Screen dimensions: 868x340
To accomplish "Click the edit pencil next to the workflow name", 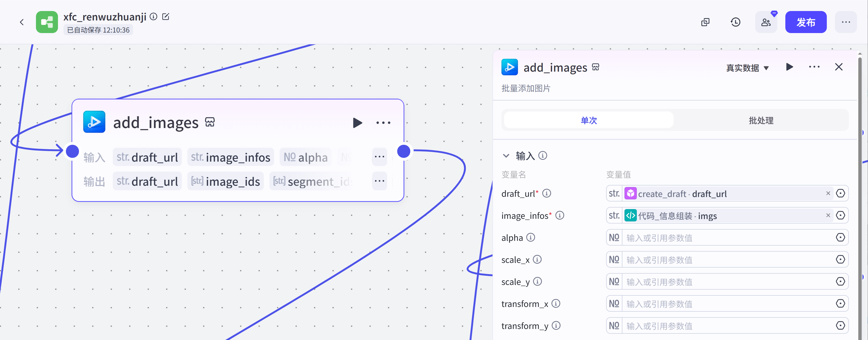I will point(166,17).
